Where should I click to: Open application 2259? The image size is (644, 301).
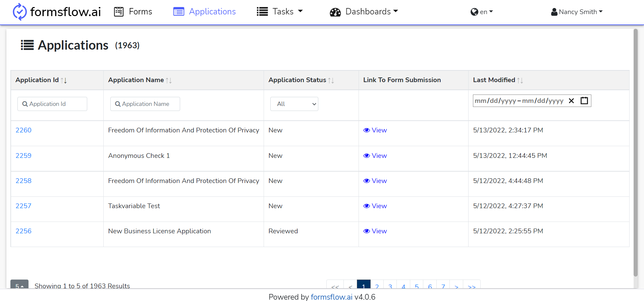(23, 156)
